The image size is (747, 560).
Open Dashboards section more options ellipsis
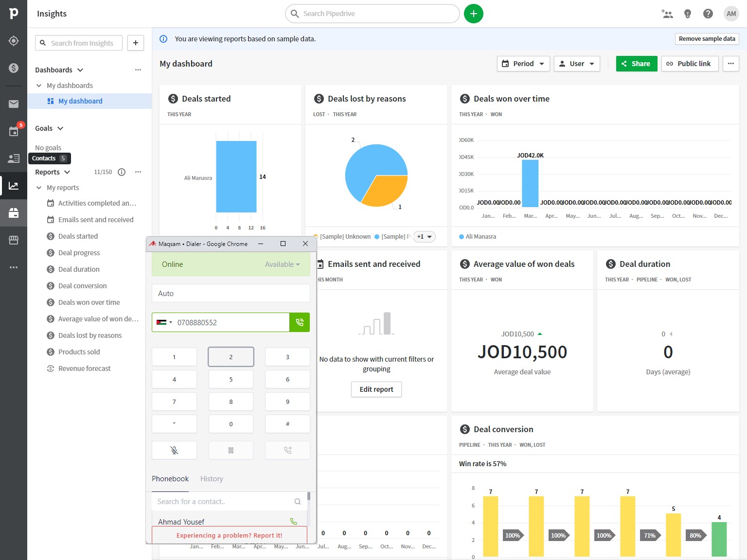[x=138, y=70]
